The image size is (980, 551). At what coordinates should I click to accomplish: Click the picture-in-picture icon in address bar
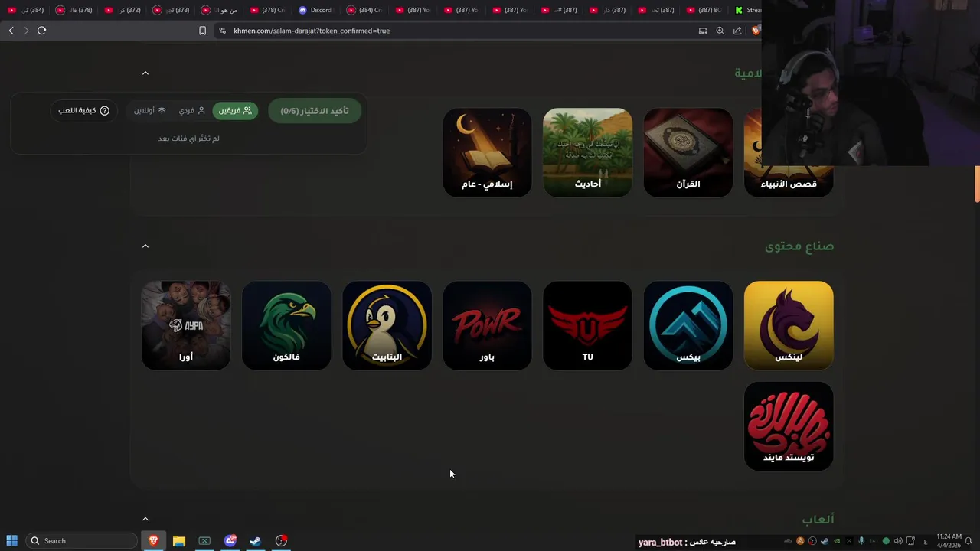(702, 31)
